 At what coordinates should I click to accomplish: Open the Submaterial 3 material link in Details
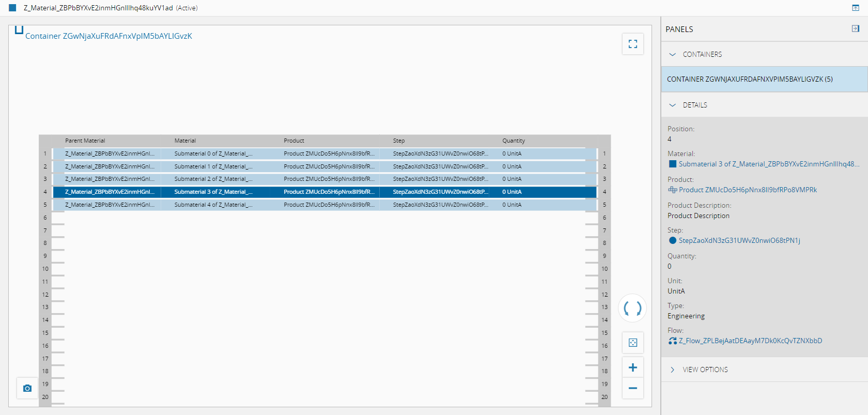pos(769,164)
